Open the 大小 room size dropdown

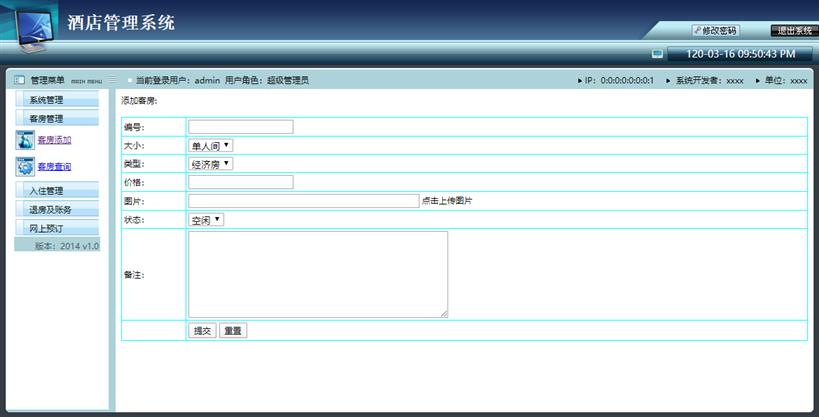coord(211,145)
